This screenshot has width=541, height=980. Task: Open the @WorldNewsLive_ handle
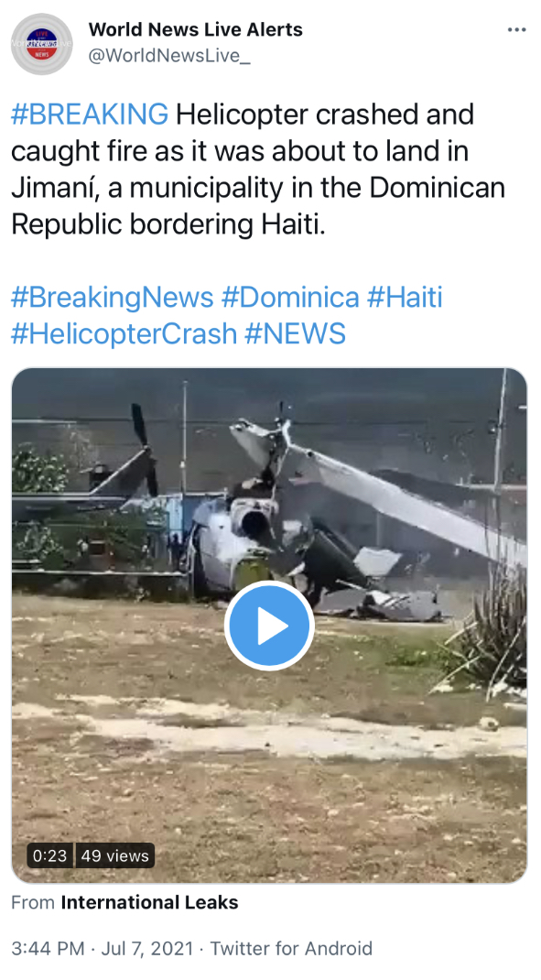pos(169,56)
